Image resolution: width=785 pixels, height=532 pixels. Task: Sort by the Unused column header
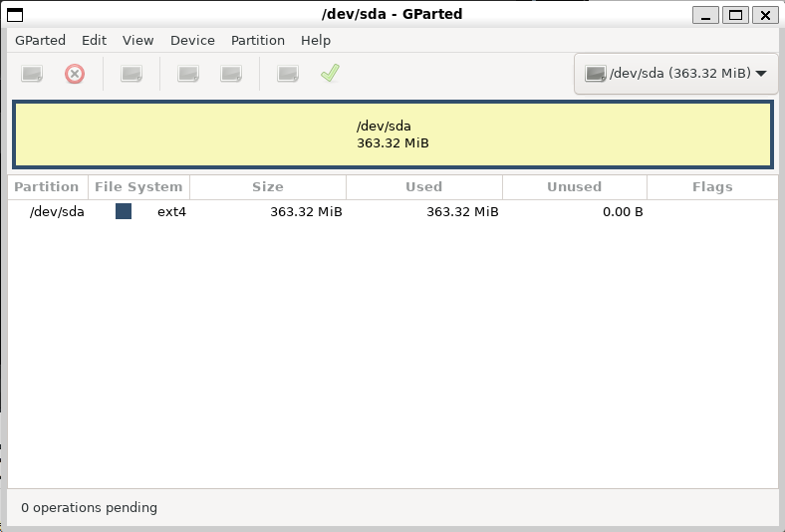tap(574, 187)
